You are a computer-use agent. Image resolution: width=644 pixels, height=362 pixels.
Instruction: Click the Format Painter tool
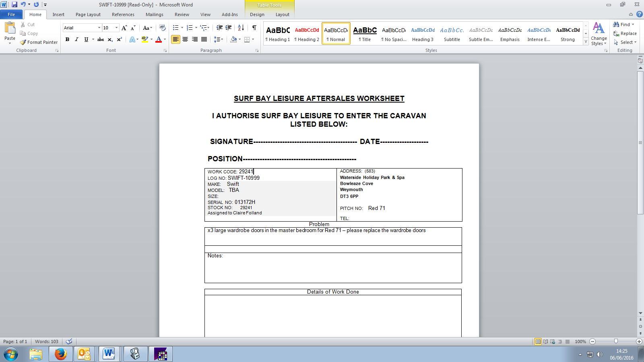coord(39,42)
